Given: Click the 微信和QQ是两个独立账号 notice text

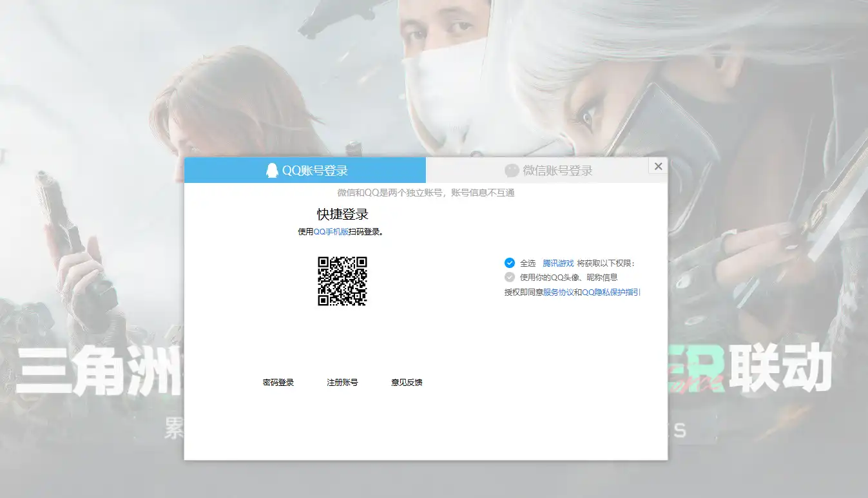Looking at the screenshot, I should pyautogui.click(x=426, y=192).
